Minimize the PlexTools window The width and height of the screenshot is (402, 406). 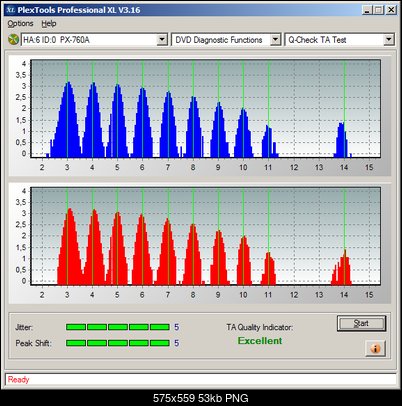point(367,10)
